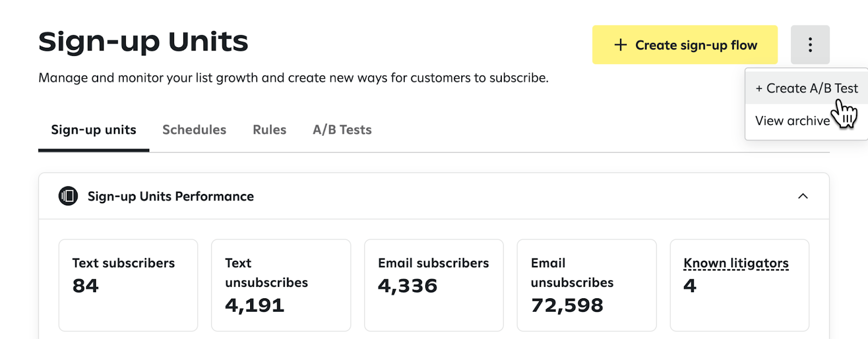Click the three-dot more options icon
Image resolution: width=868 pixels, height=339 pixels.
(810, 45)
